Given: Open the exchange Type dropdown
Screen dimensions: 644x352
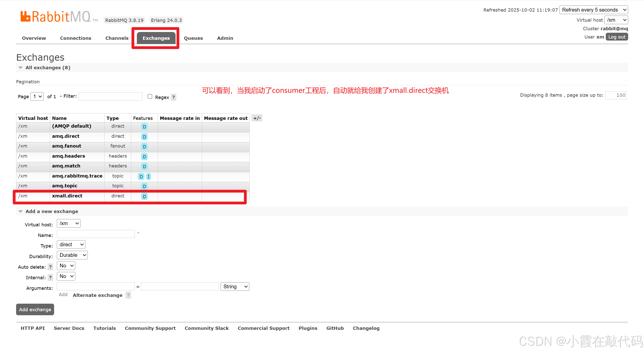Looking at the screenshot, I should click(71, 244).
